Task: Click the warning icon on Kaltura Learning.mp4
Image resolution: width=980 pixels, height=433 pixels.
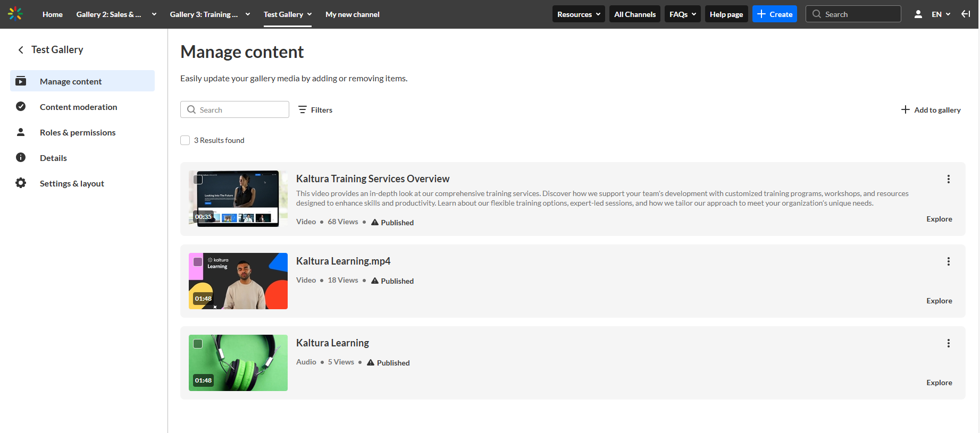Action: click(375, 281)
